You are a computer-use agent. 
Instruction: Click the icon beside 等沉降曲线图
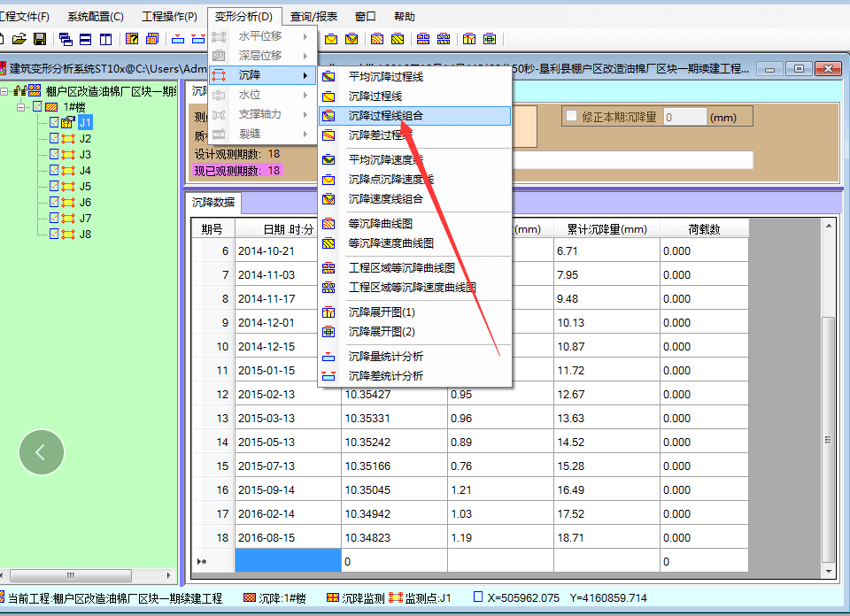[328, 224]
